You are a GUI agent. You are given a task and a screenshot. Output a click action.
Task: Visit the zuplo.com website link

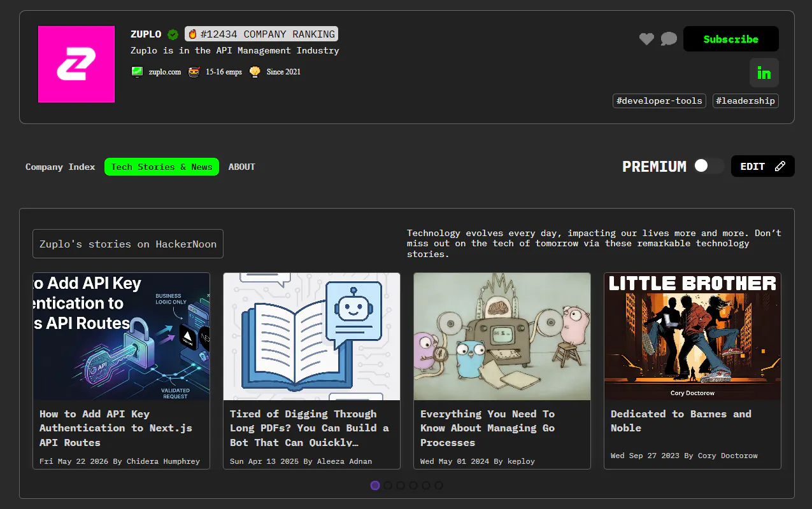[165, 72]
